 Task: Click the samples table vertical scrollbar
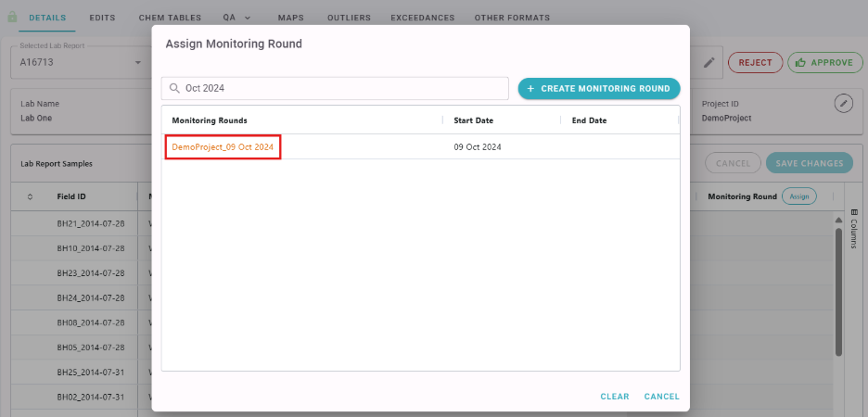838,287
